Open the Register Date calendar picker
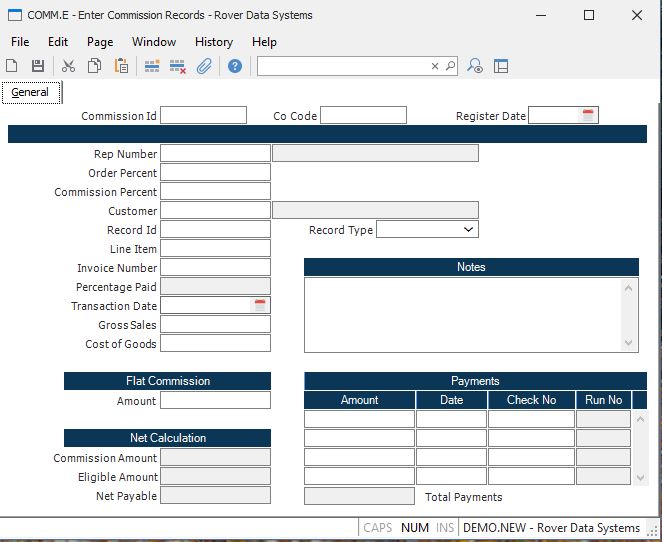The height and width of the screenshot is (542, 662). [588, 115]
